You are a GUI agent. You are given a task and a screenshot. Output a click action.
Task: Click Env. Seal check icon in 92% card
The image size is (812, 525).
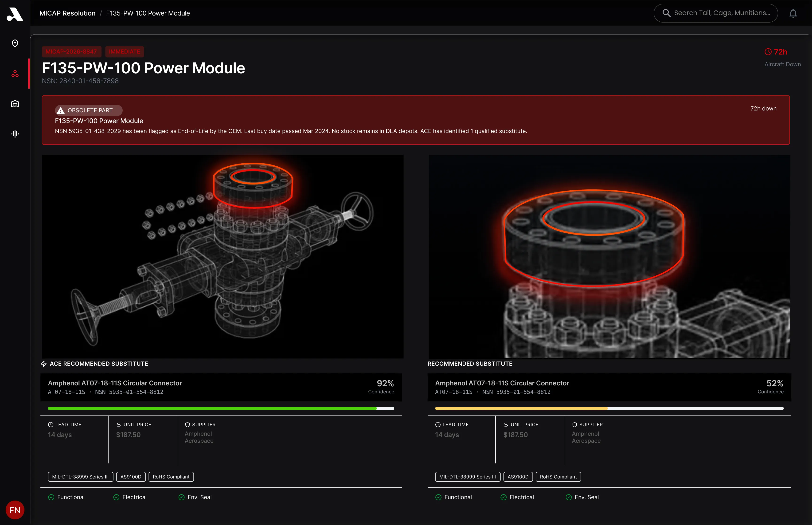pos(182,497)
